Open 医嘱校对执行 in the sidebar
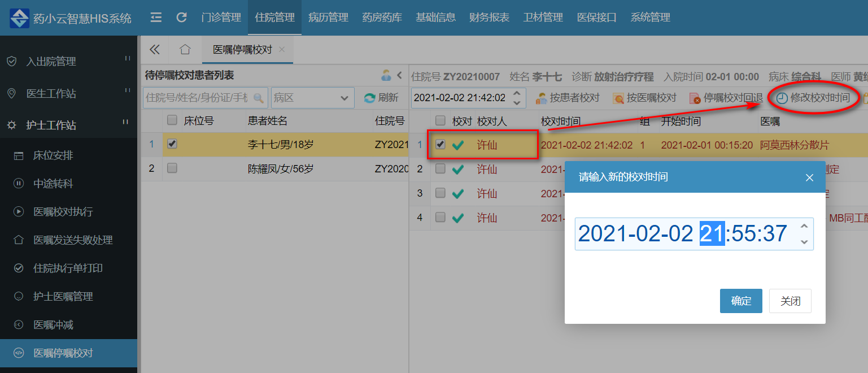The height and width of the screenshot is (373, 868). 68,211
